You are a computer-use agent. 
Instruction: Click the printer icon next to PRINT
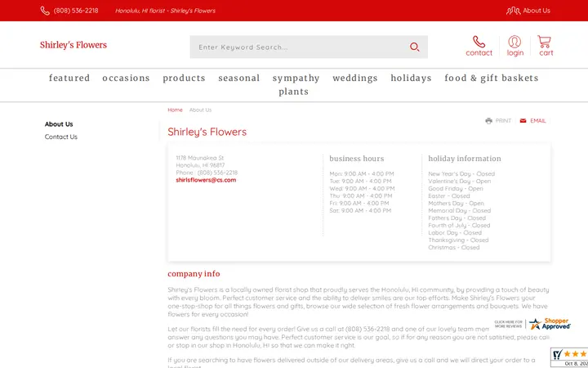click(488, 120)
